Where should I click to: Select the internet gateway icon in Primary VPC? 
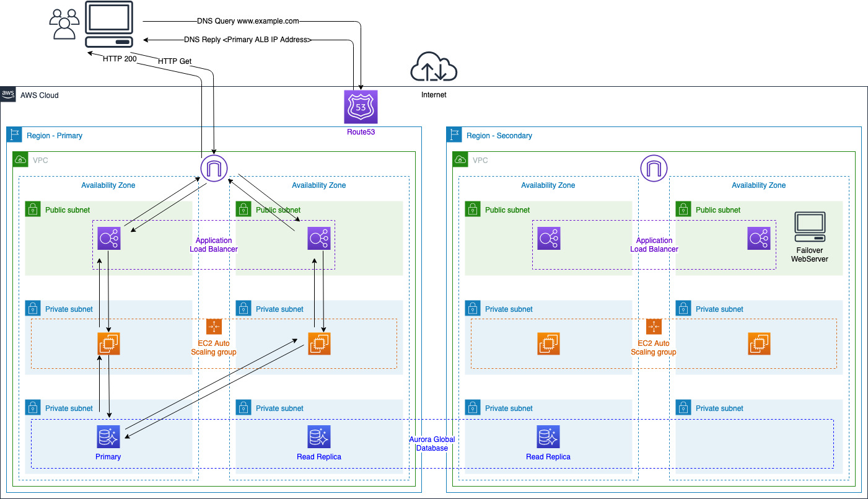pyautogui.click(x=214, y=169)
